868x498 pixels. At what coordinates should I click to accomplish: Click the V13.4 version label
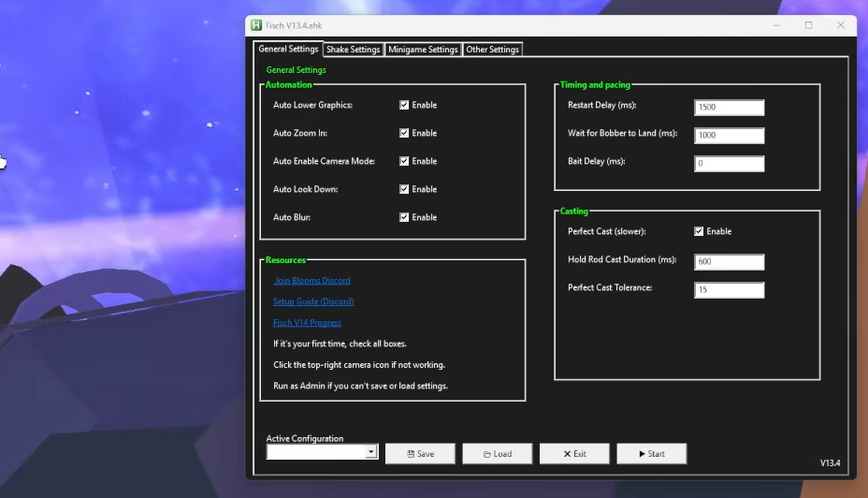[x=830, y=463]
